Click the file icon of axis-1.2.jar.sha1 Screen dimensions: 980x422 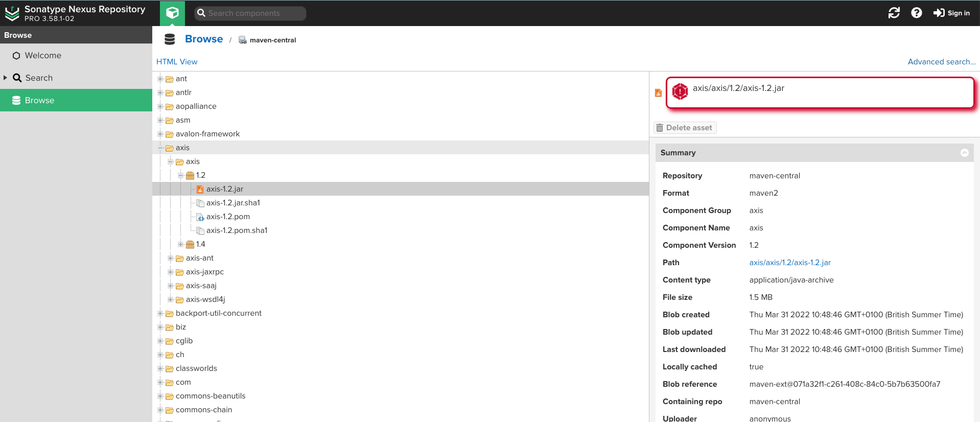tap(200, 203)
